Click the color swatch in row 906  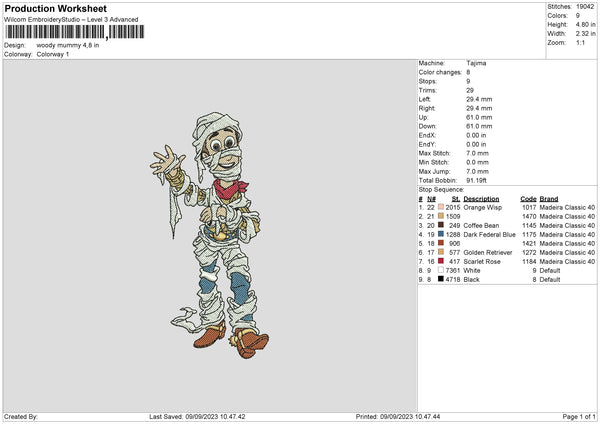[441, 243]
